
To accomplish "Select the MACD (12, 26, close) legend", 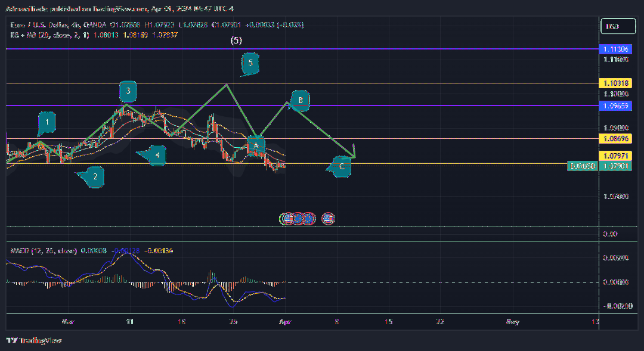I will [x=44, y=250].
